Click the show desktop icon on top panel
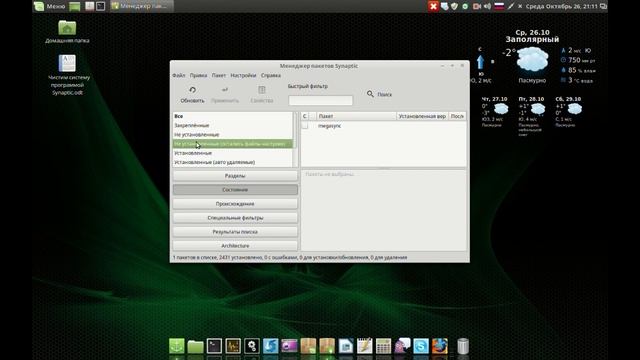 click(75, 6)
